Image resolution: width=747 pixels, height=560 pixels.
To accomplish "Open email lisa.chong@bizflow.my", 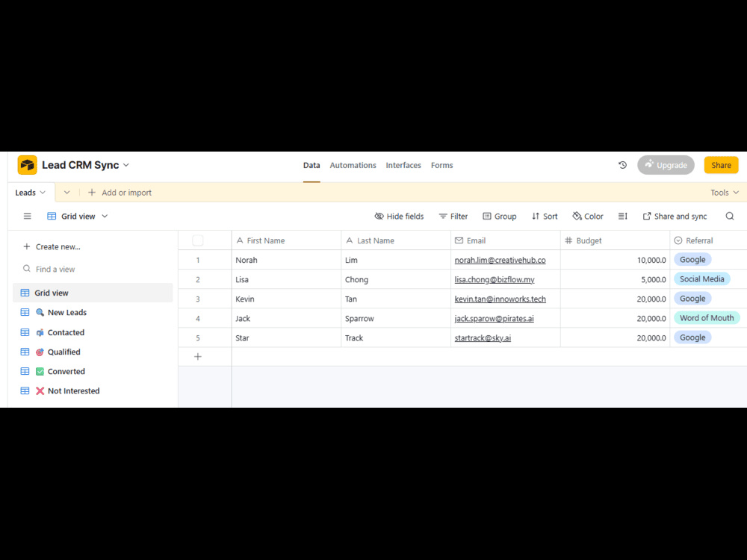I will (x=494, y=279).
